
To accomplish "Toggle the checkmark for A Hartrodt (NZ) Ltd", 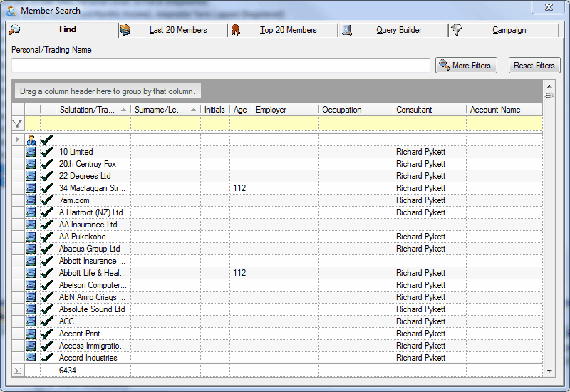I will click(47, 212).
